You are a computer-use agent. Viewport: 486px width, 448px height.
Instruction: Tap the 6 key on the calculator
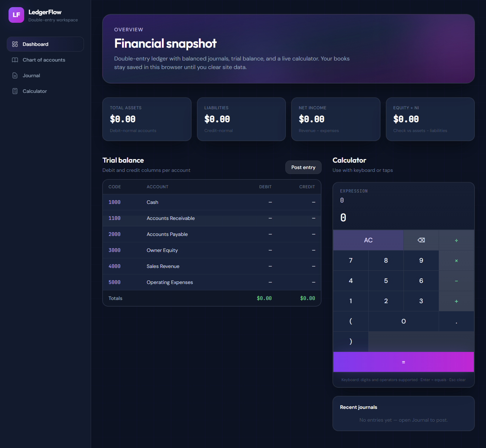pos(421,281)
